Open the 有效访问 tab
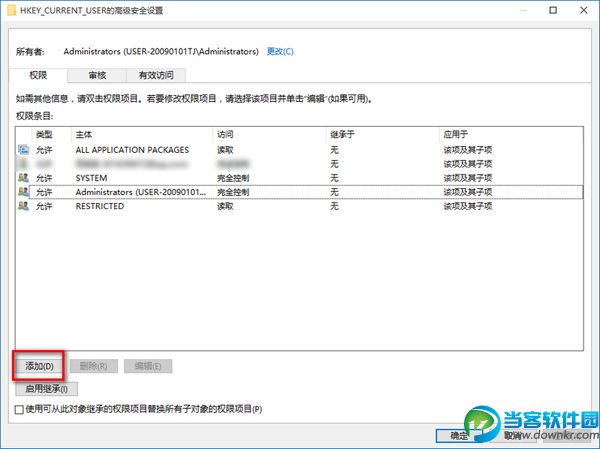Screen dimensions: 600x449 click(x=156, y=75)
